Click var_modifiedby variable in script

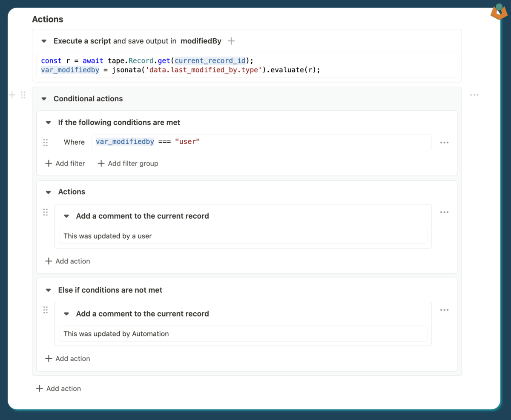tap(70, 70)
